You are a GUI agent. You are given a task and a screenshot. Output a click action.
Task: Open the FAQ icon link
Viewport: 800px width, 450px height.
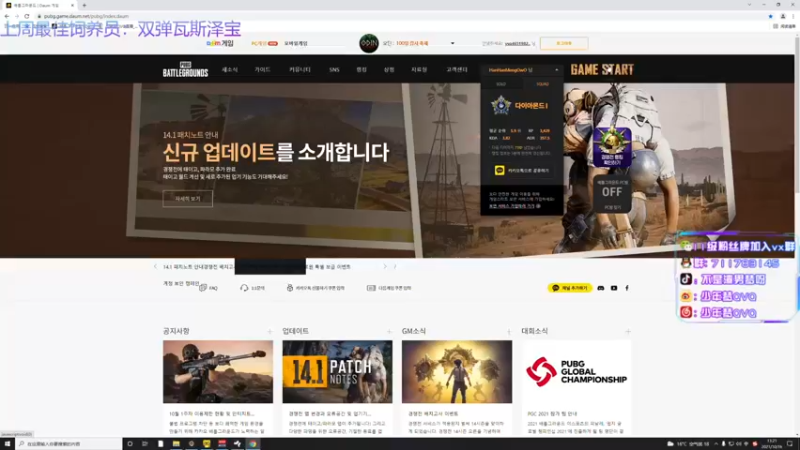203,288
